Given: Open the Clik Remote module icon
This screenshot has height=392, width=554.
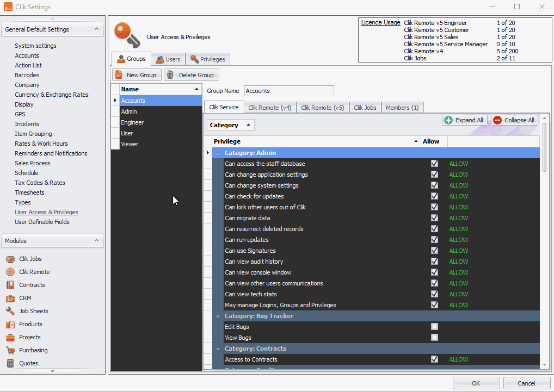Looking at the screenshot, I should coord(10,272).
